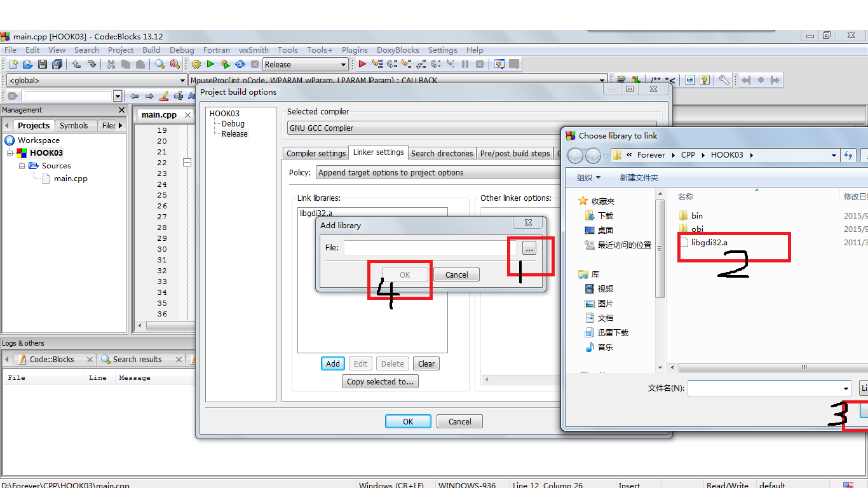Viewport: 868px width, 488px height.
Task: Click the Redo arrow icon
Action: (x=92, y=64)
